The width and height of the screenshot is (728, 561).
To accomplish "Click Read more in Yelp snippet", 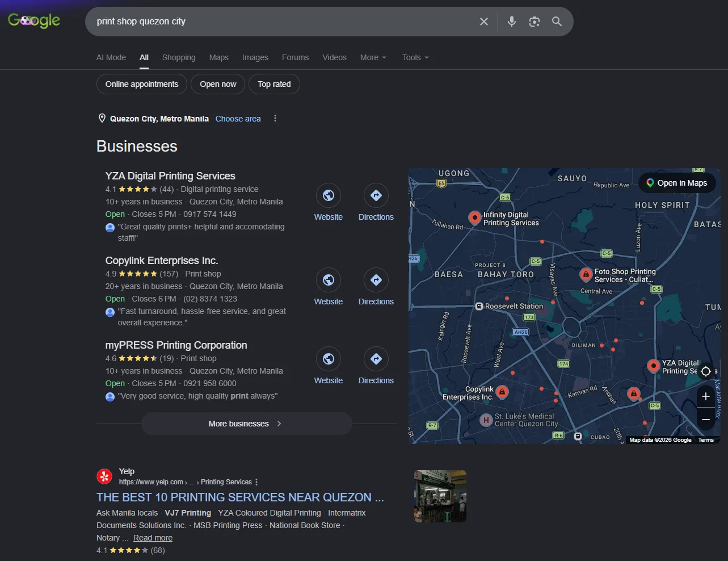I will pos(153,538).
